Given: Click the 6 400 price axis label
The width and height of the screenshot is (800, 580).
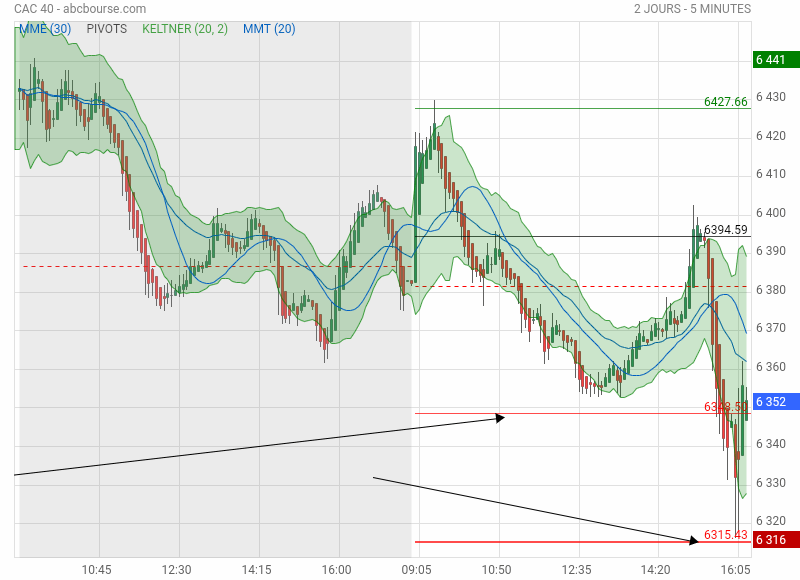Looking at the screenshot, I should pyautogui.click(x=771, y=213).
